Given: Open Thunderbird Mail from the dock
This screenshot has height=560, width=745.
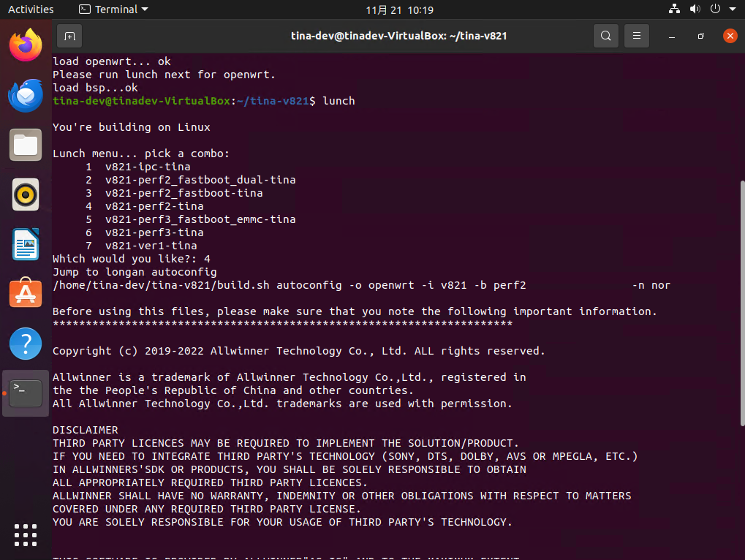Looking at the screenshot, I should (26, 95).
